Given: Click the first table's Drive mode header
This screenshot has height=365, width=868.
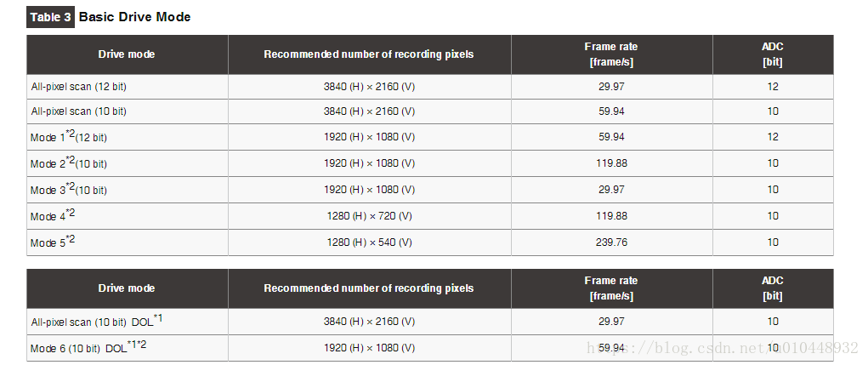Looking at the screenshot, I should (x=127, y=54).
